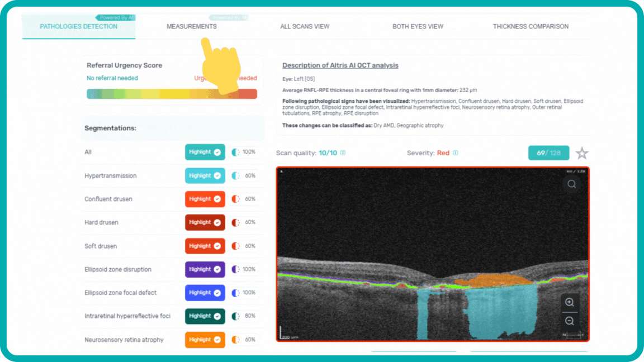Screen dimensions: 644x362
Task: Disable Highlight for Confluent drusen
Action: (205, 199)
